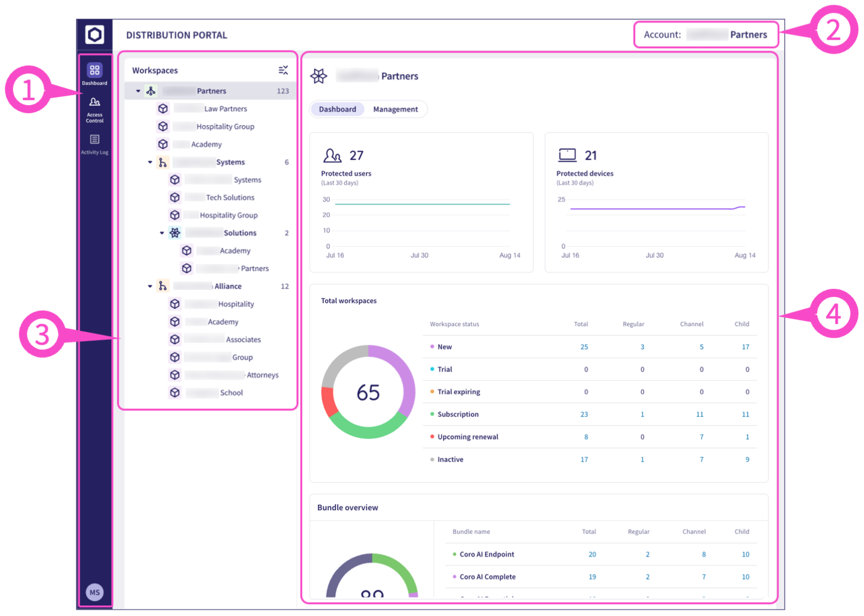Open Access Control in the sidebar
Screen dimensions: 864x616
pos(94,110)
